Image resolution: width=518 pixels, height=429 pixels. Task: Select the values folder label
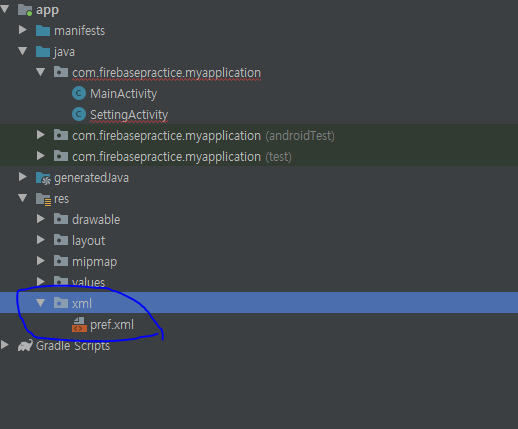tap(88, 282)
